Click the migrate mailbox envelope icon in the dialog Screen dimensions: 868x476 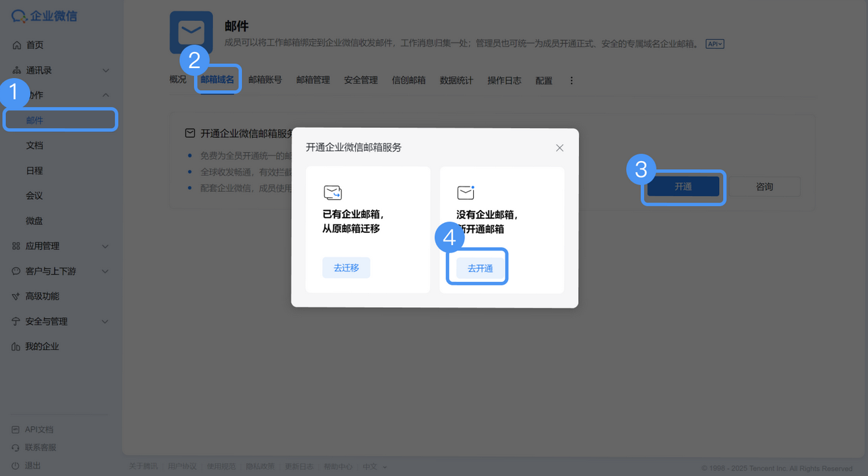(x=333, y=193)
